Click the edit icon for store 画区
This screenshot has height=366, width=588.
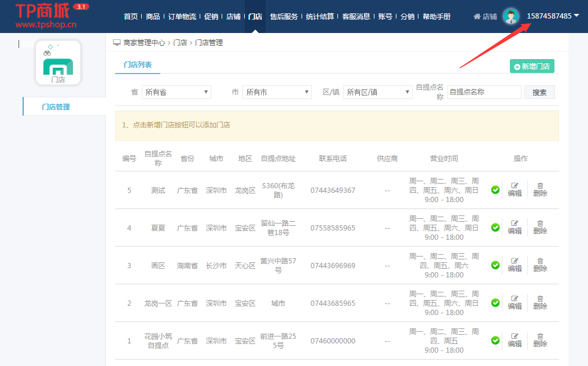[x=514, y=261]
